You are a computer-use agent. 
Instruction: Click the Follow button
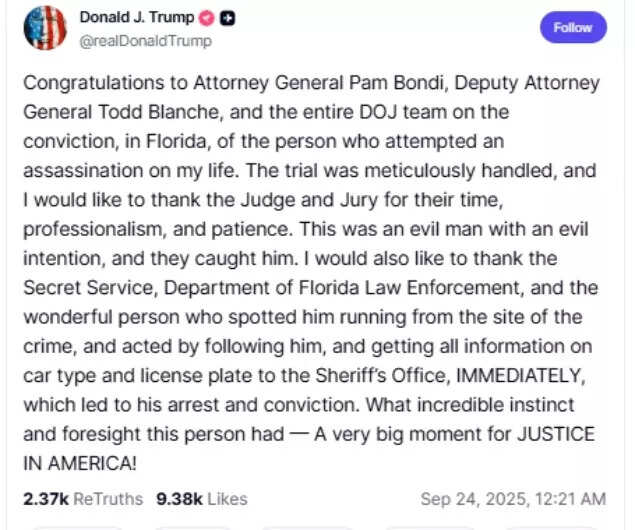click(573, 27)
